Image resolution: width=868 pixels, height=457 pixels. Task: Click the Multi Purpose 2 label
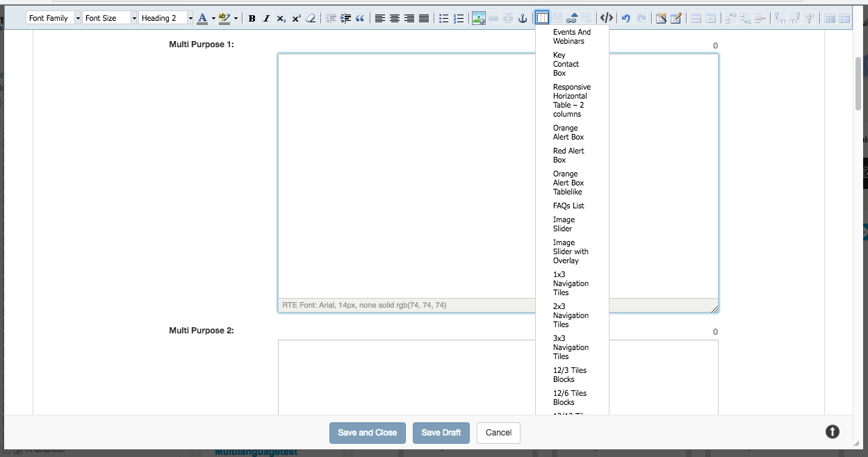tap(202, 331)
